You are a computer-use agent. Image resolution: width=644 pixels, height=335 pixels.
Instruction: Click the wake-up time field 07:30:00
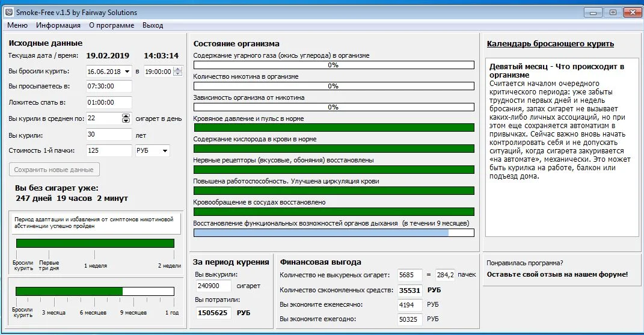[109, 87]
